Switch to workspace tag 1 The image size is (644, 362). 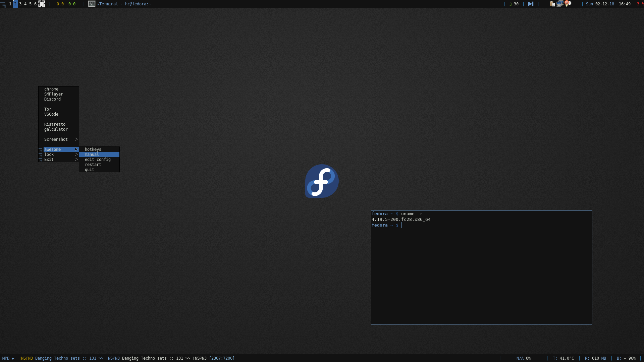coord(10,4)
